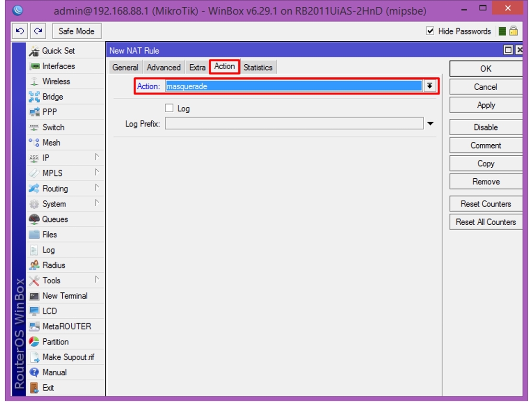
Task: Click the Radius users icon
Action: point(34,265)
